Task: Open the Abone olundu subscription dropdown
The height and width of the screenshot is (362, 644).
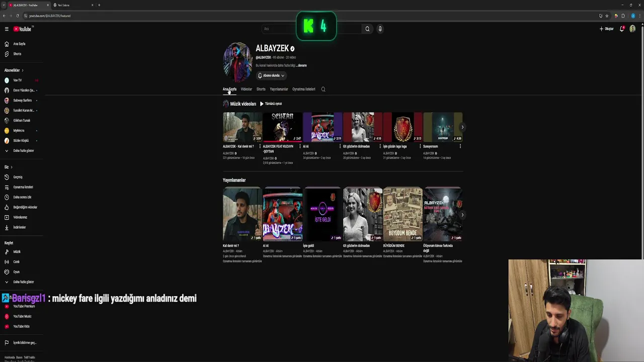Action: (271, 75)
